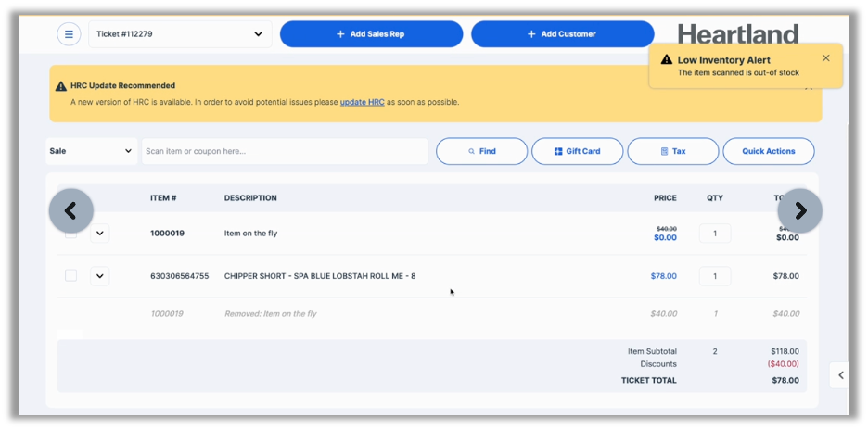The image size is (868, 430).
Task: Expand the right side panel chevron
Action: click(x=840, y=375)
